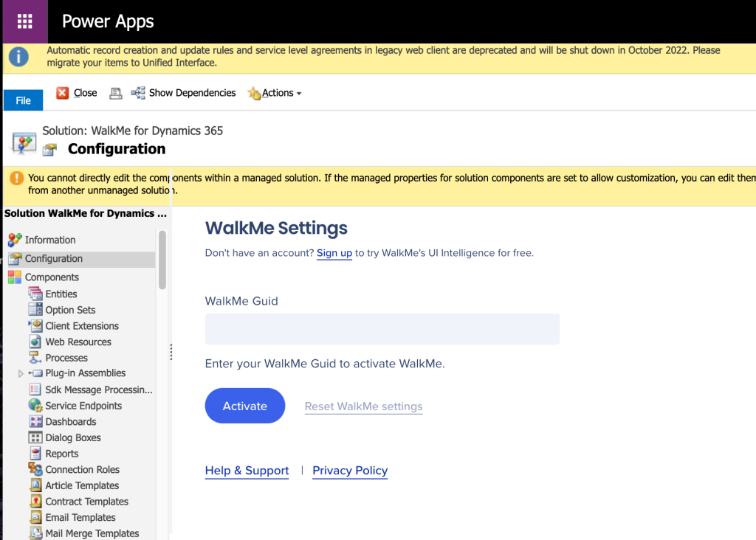Select Information in the solution tree
The width and height of the screenshot is (756, 540).
(49, 240)
